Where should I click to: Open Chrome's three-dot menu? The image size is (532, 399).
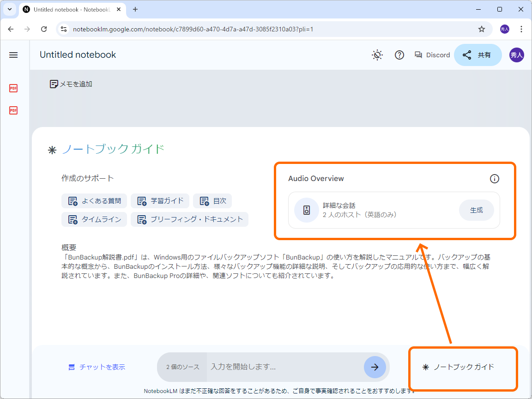coord(521,29)
